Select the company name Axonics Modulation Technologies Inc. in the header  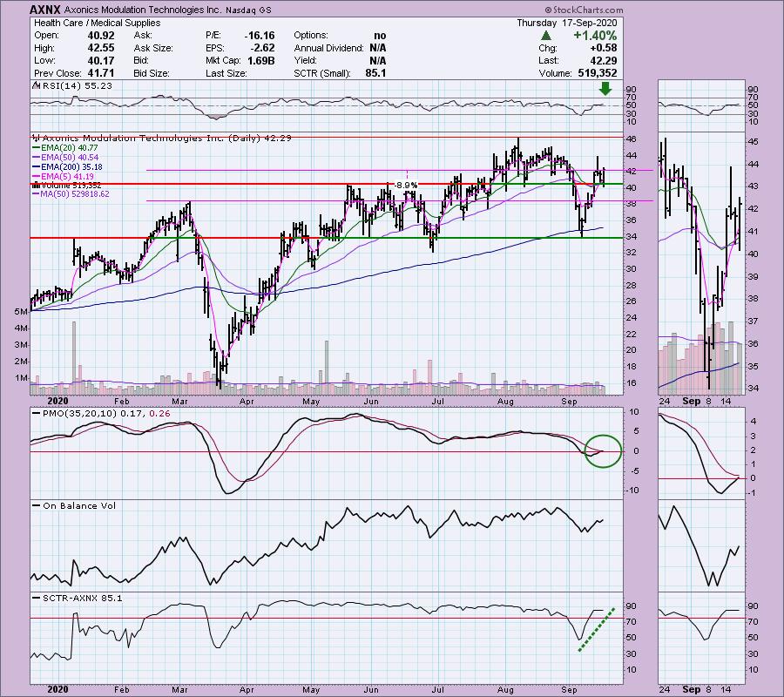tap(143, 10)
